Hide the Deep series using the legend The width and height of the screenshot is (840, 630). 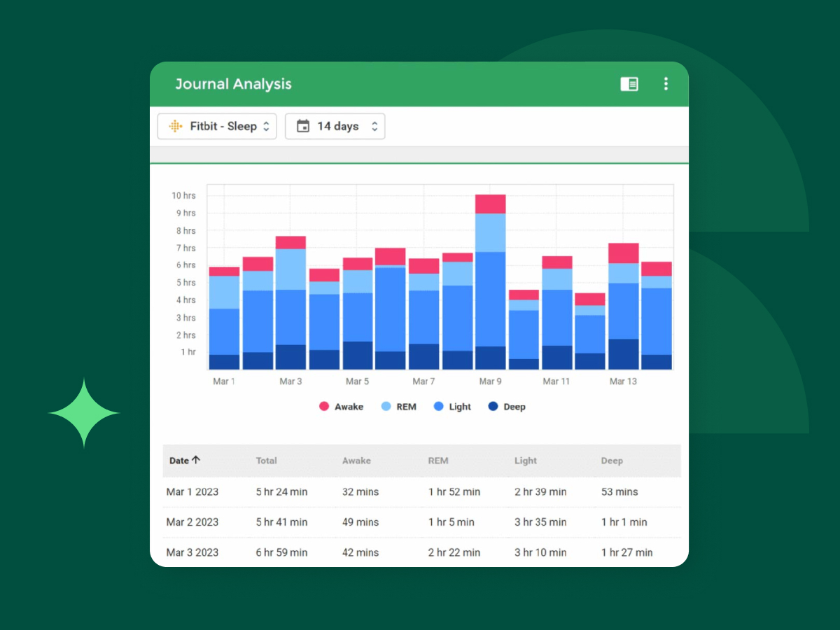tap(513, 406)
